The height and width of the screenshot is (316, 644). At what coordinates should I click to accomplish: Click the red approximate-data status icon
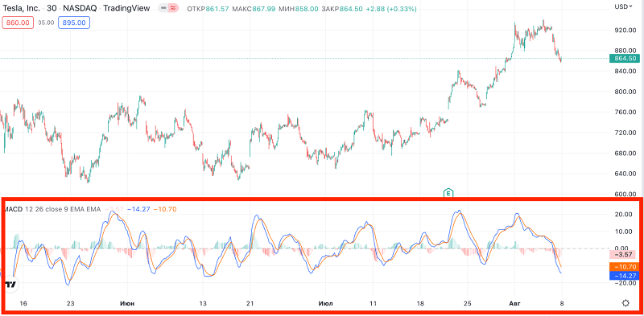coord(173,9)
